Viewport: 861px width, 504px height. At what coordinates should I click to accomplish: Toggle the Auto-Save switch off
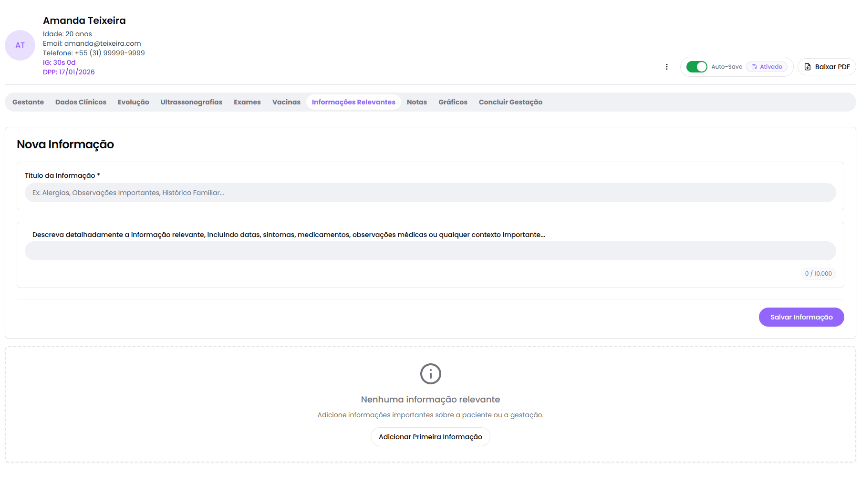[x=696, y=67]
